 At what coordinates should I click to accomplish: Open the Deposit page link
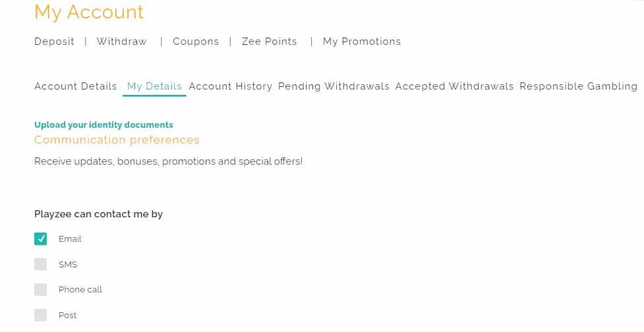[54, 41]
